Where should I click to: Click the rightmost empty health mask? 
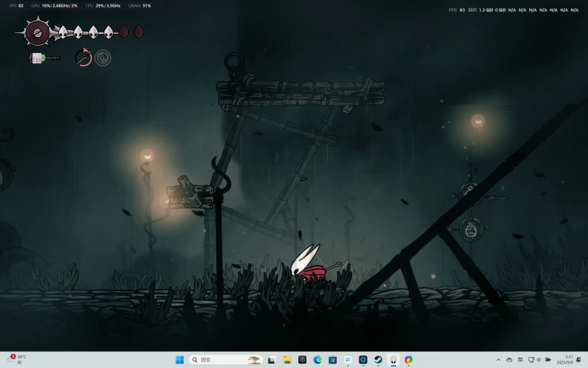tap(139, 32)
